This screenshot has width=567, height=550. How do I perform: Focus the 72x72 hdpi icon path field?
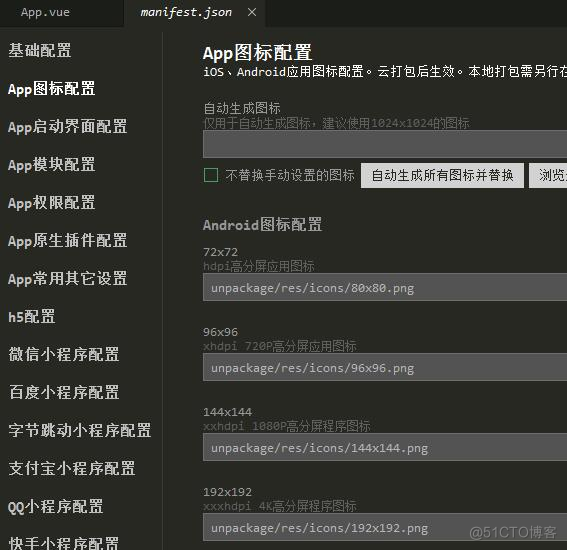(385, 287)
